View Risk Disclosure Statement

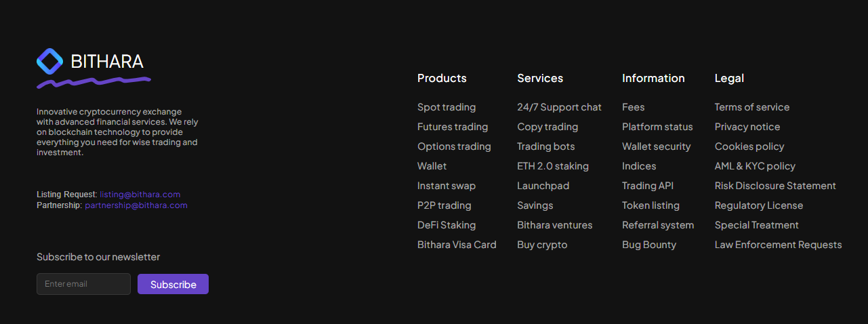click(x=775, y=186)
